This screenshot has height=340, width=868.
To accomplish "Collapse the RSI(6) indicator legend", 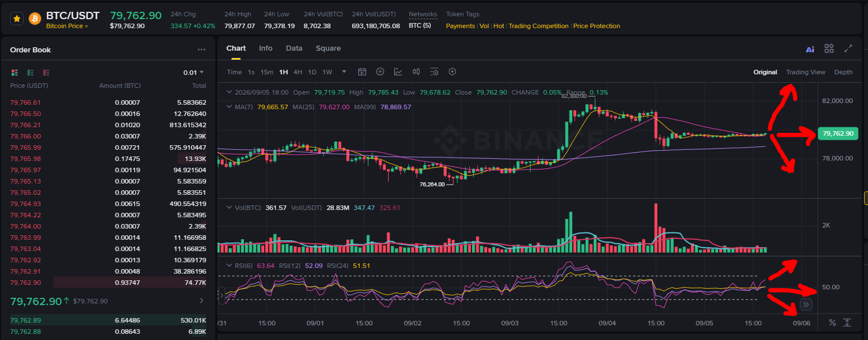I will click(229, 266).
